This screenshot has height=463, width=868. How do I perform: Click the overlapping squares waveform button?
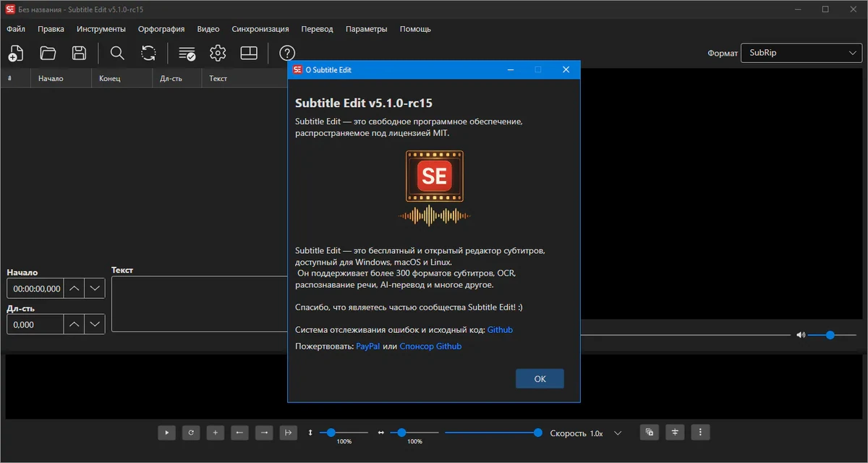coord(650,433)
